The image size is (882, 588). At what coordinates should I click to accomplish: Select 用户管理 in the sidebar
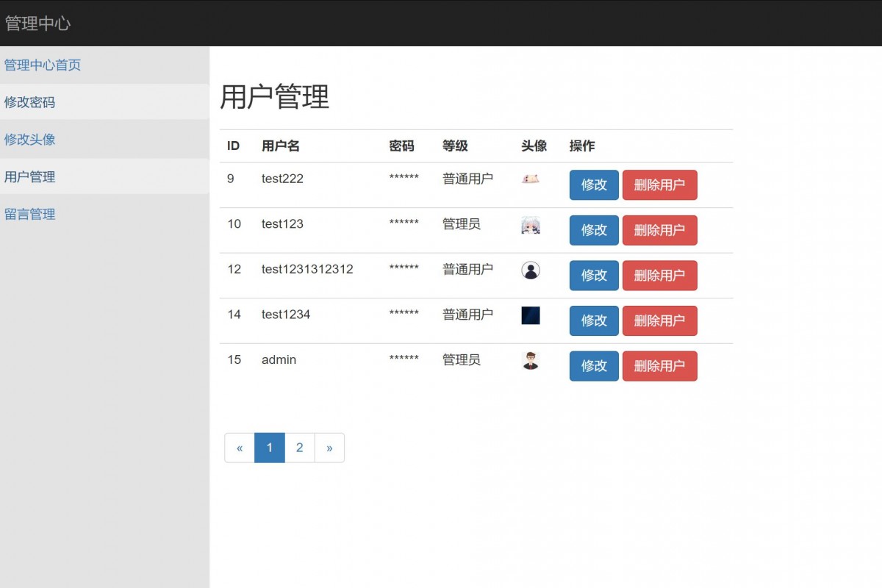(29, 176)
